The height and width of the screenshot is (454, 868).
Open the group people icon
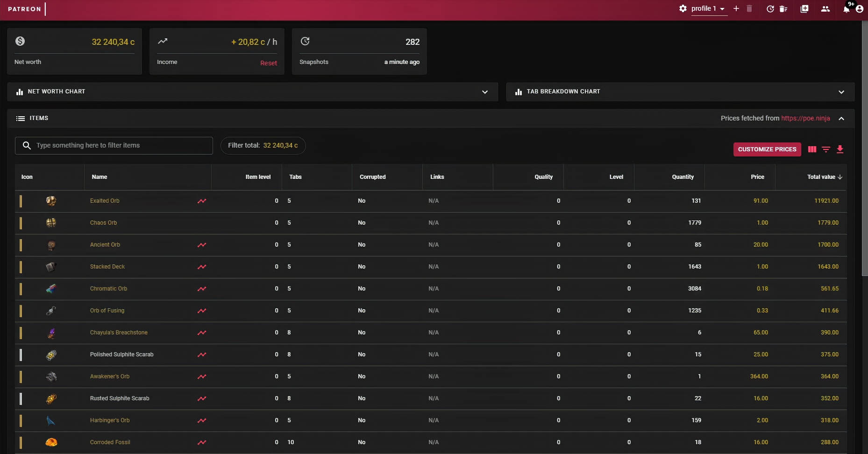click(825, 9)
